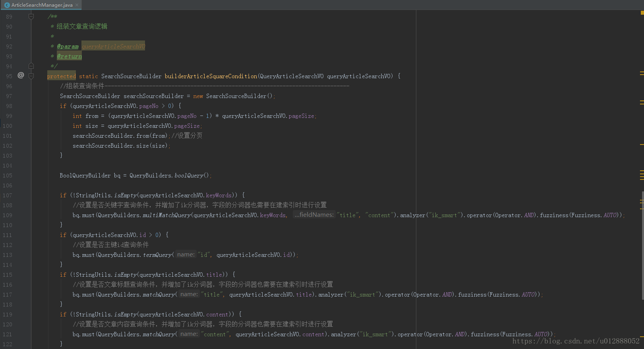
Task: Click queryArticleSearchVO in the Javadoc on line 92
Action: coord(113,46)
